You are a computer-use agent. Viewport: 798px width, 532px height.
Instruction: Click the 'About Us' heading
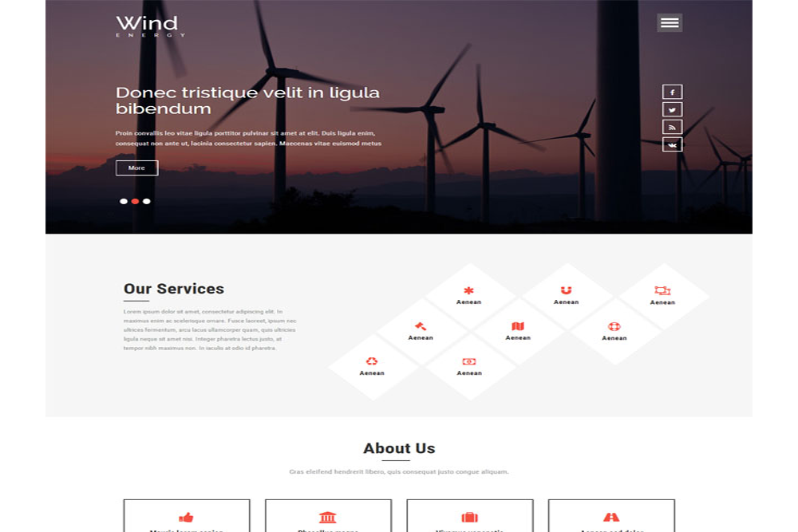point(399,448)
